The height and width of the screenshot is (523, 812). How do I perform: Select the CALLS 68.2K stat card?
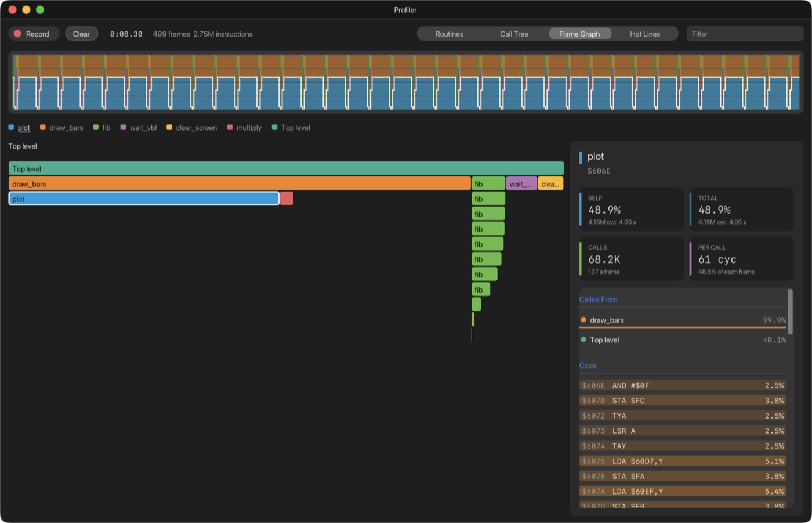(x=632, y=259)
